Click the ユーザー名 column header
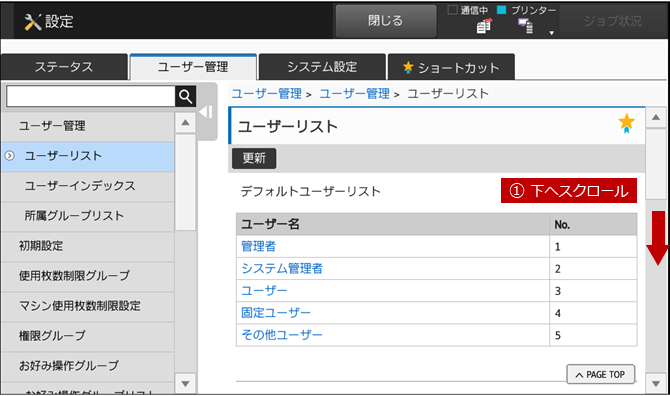670x396 pixels. click(x=393, y=224)
